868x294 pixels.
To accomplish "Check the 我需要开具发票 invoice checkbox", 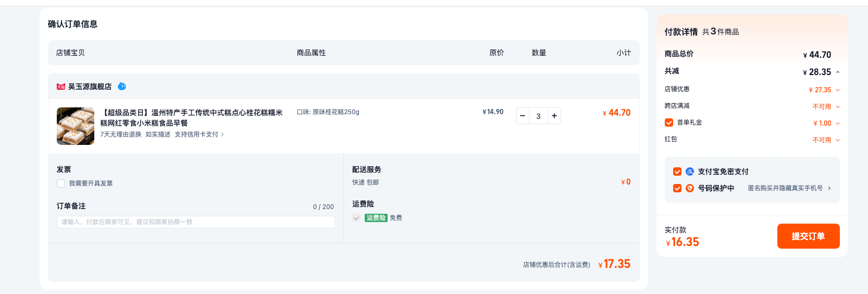I will [x=61, y=183].
